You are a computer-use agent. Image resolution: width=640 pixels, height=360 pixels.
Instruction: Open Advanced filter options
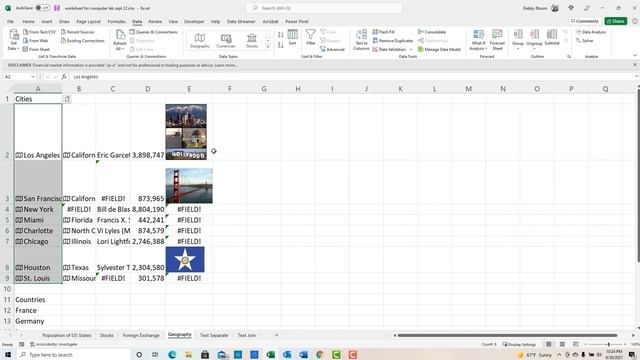click(332, 49)
